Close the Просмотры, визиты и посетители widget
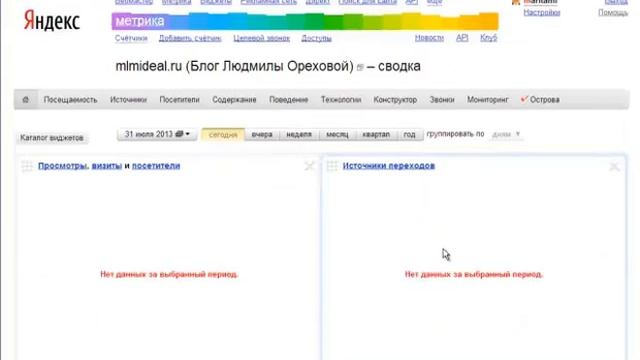The image size is (640, 360). [309, 166]
